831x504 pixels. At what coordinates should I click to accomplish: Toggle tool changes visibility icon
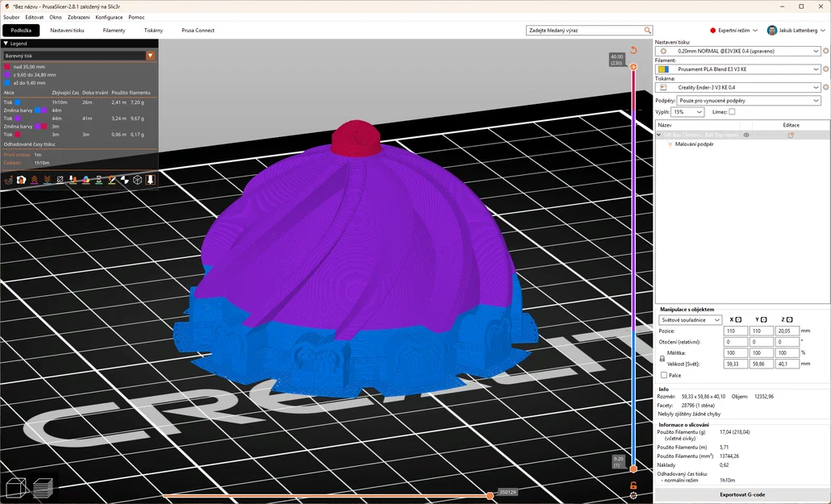pos(73,180)
